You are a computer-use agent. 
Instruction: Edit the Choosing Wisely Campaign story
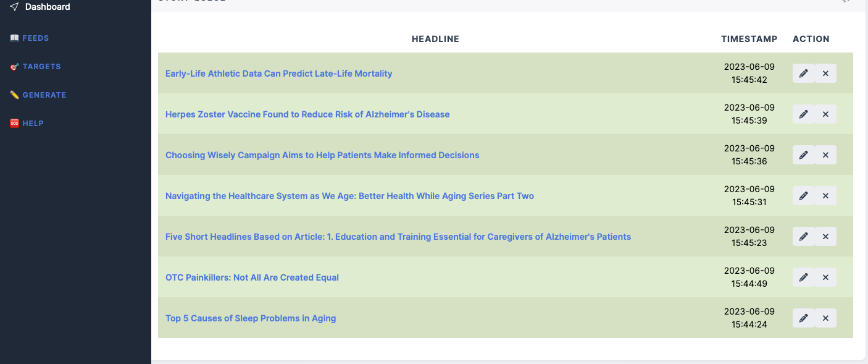coord(803,155)
